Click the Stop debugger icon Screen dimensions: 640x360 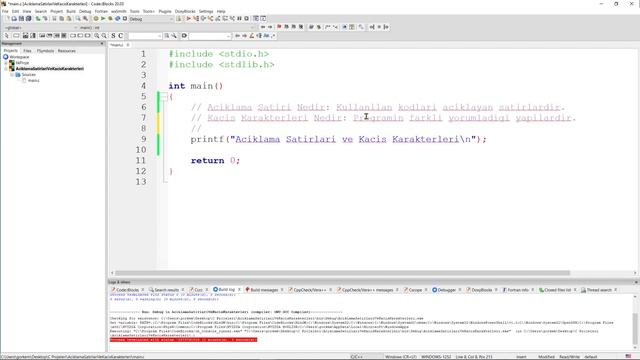point(246,19)
